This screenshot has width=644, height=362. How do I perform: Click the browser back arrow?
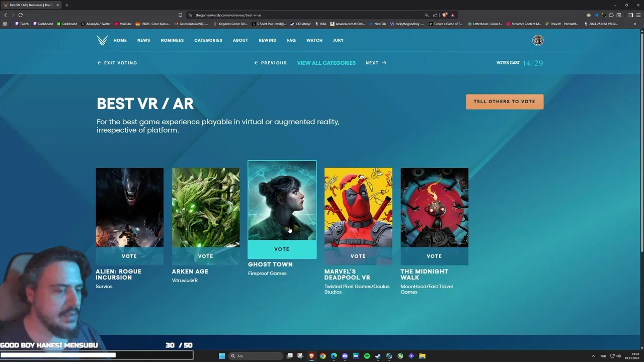coord(6,15)
